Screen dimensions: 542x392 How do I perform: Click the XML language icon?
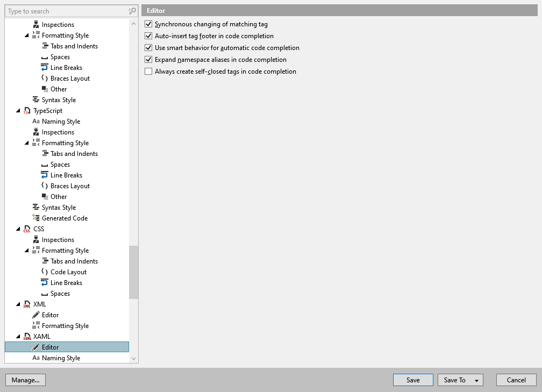click(26, 304)
